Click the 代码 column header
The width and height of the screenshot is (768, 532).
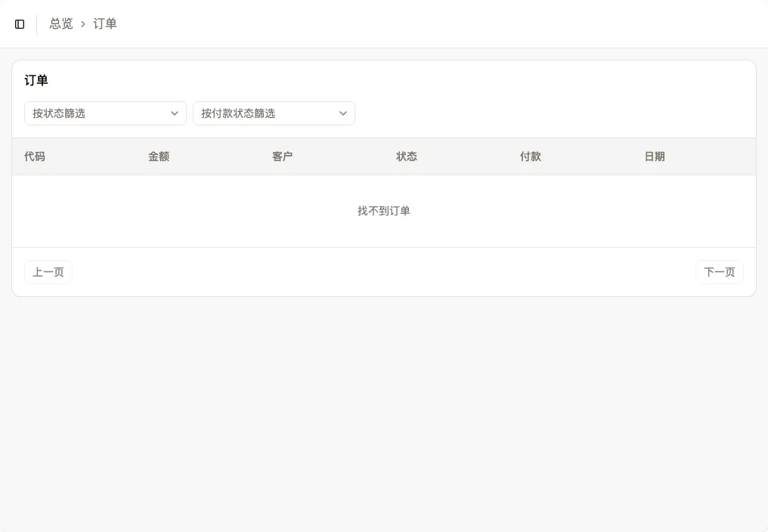click(x=35, y=156)
